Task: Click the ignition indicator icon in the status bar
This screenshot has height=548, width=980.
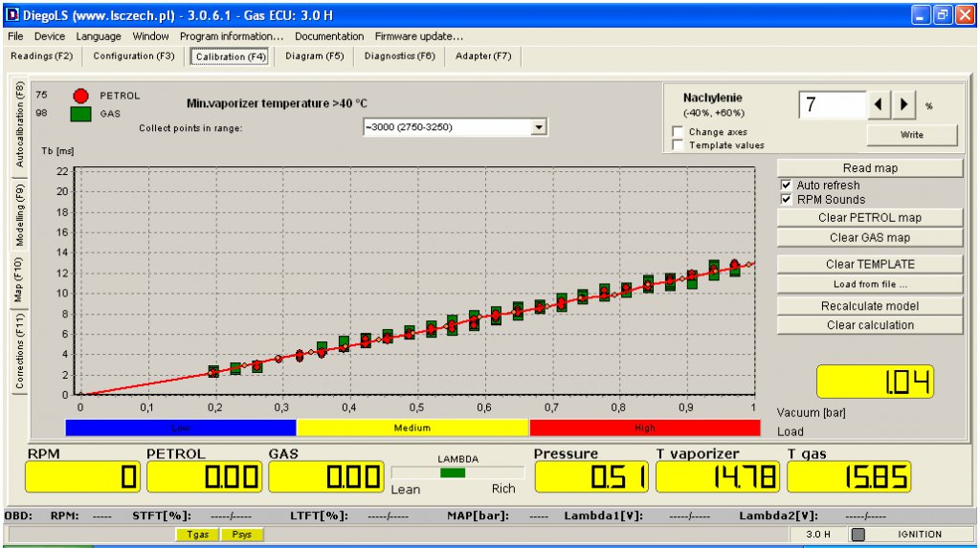Action: [858, 535]
